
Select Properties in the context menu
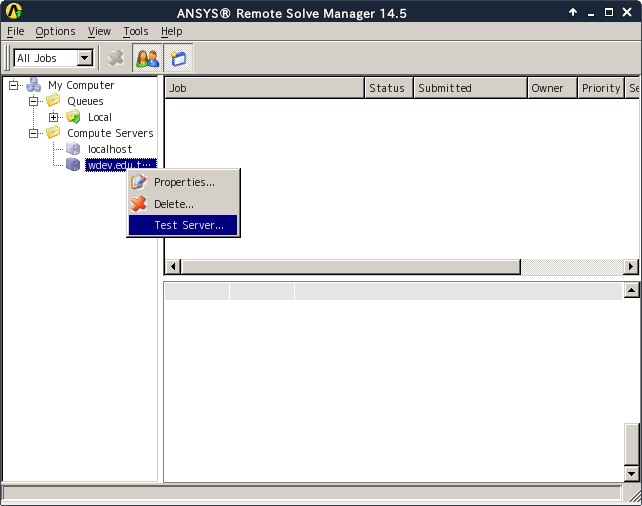183,182
